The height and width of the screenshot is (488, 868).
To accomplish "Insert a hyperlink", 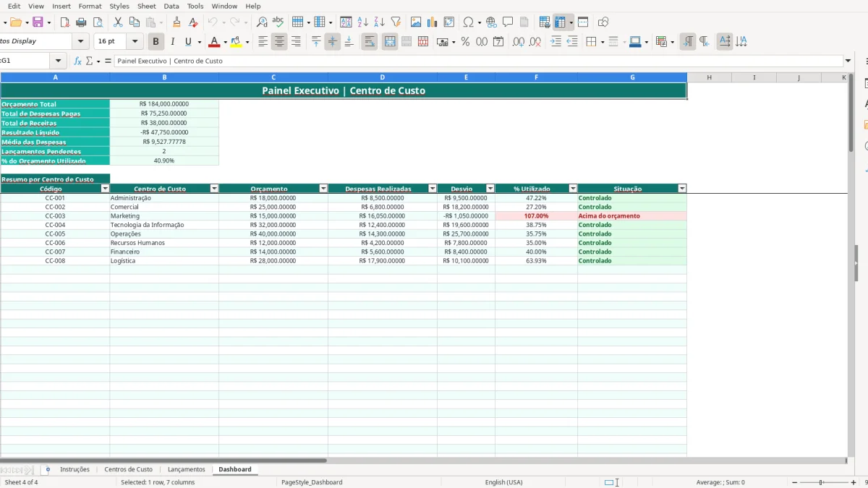I will coord(491,22).
